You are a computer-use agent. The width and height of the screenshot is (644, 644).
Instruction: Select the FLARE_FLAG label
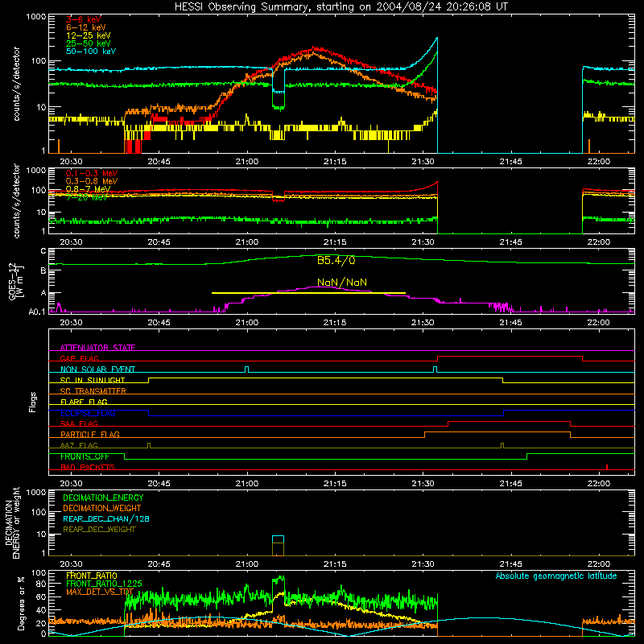tap(84, 402)
